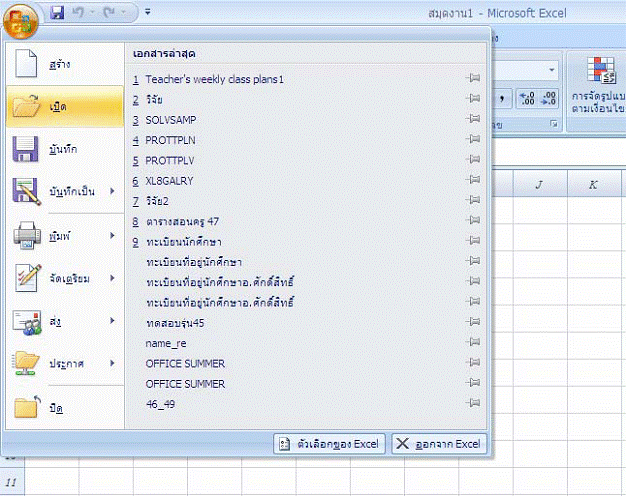The image size is (626, 496).
Task: Click the Save icon in Quick Access toolbar
Action: tap(57, 12)
